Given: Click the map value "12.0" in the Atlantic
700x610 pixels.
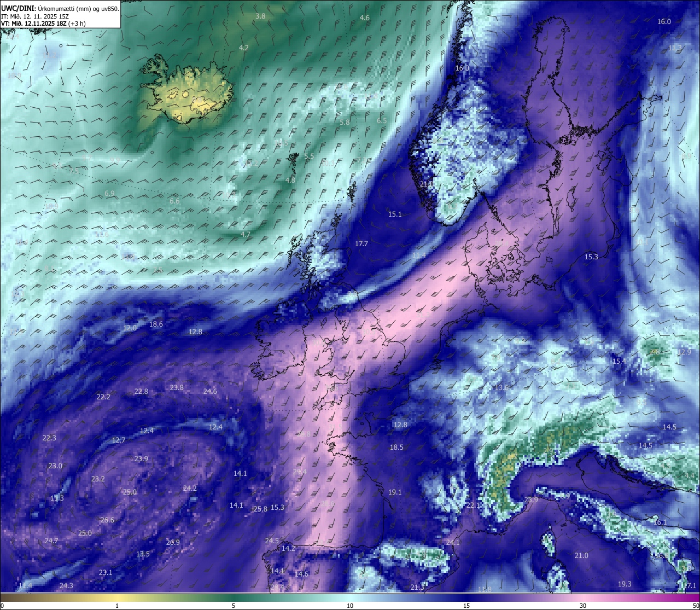Looking at the screenshot, I should click(x=130, y=328).
